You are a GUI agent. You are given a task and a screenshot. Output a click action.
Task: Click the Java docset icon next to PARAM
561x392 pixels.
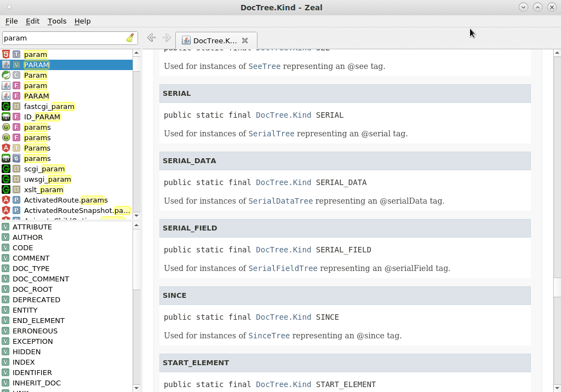(5, 65)
